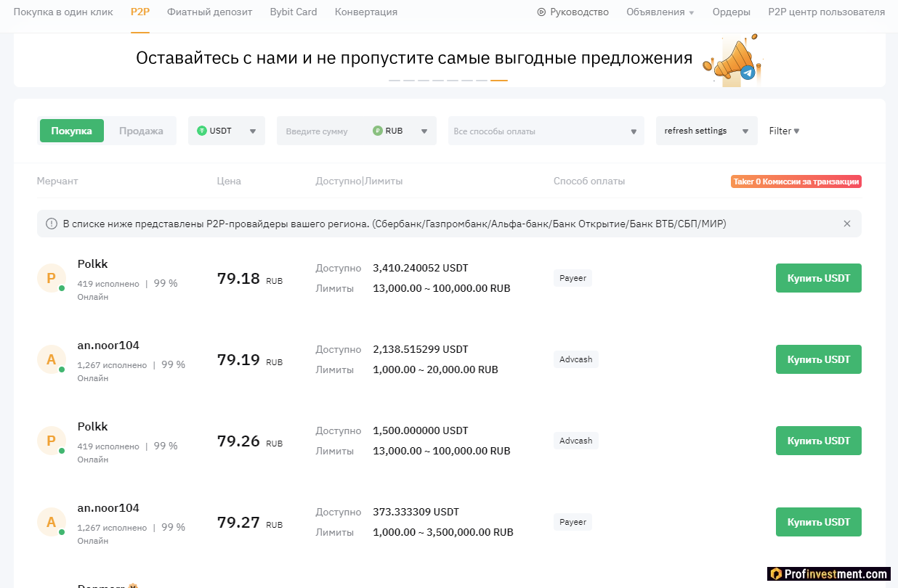
Task: Select the P2P tab
Action: 140,12
